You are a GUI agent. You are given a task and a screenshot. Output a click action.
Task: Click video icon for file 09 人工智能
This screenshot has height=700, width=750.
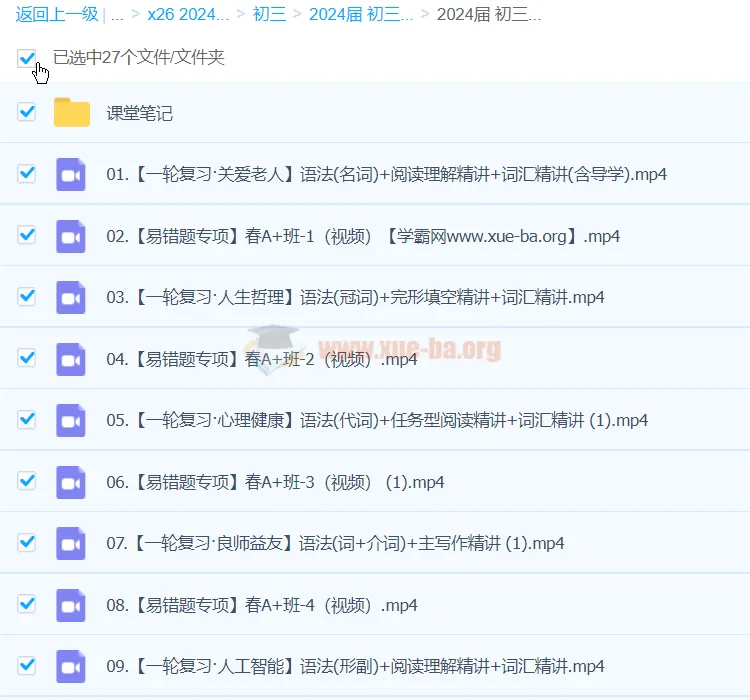(71, 666)
